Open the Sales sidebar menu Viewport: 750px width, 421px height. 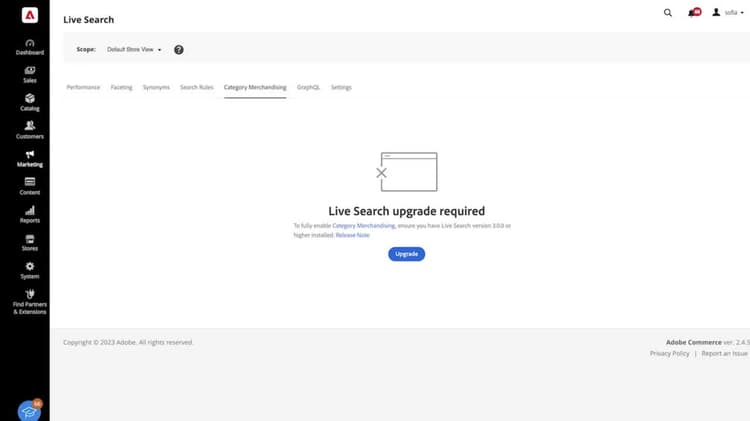tap(30, 75)
